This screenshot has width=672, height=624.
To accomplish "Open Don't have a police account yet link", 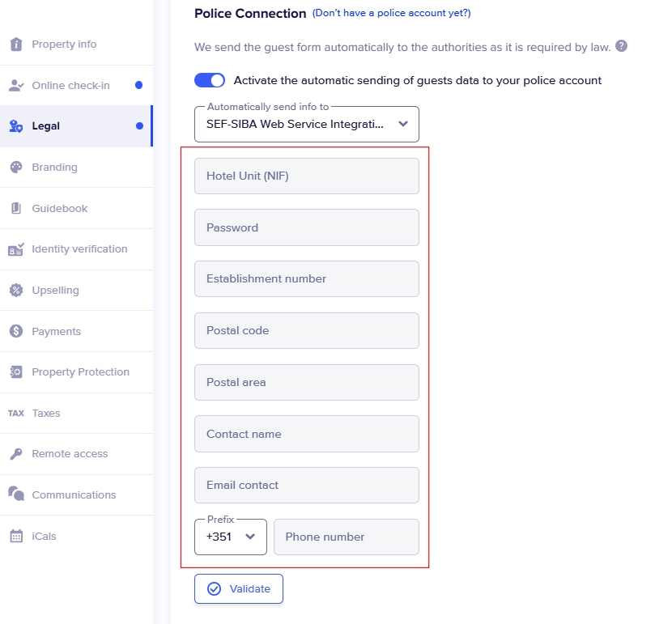I will coord(391,13).
